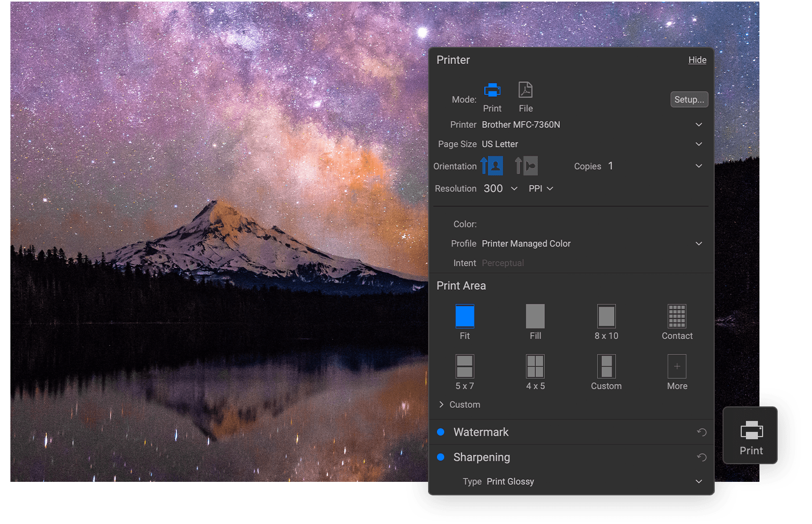812x524 pixels.
Task: Click the mountain photo preview
Action: [218, 242]
